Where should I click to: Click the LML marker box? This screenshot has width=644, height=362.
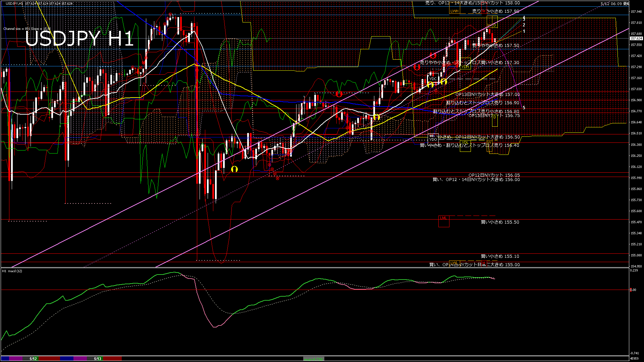[443, 221]
